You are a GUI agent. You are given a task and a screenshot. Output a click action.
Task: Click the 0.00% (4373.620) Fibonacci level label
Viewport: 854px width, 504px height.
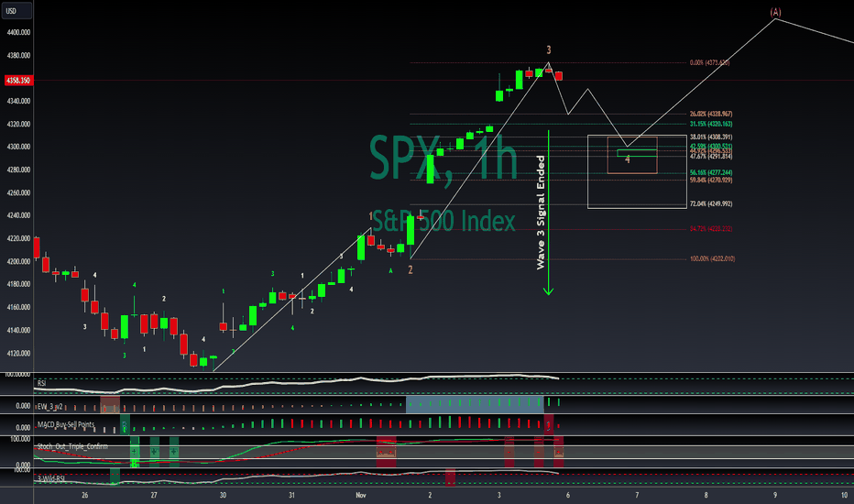point(709,62)
